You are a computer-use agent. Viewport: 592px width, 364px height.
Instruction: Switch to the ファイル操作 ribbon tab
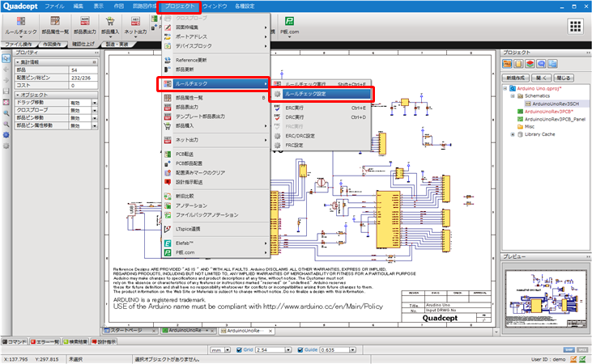point(19,44)
